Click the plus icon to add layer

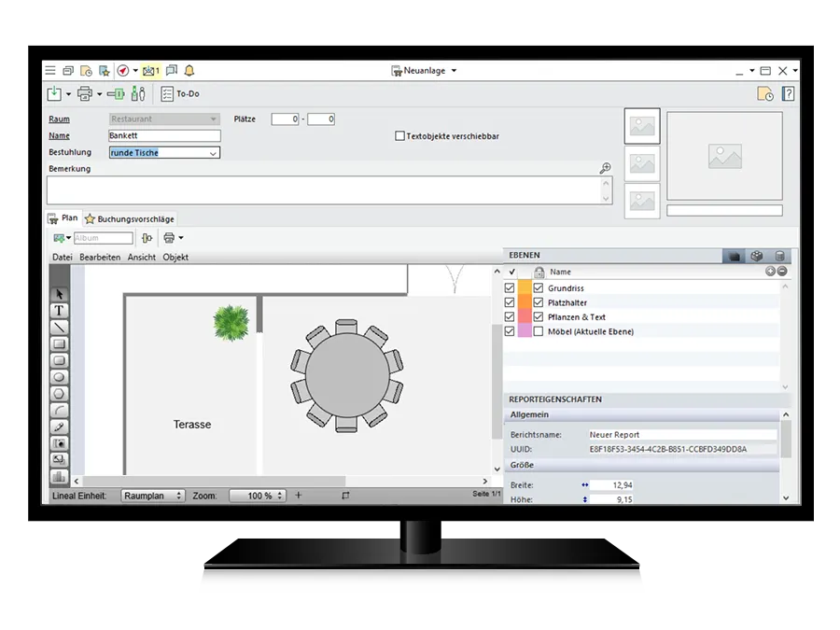[x=770, y=272]
